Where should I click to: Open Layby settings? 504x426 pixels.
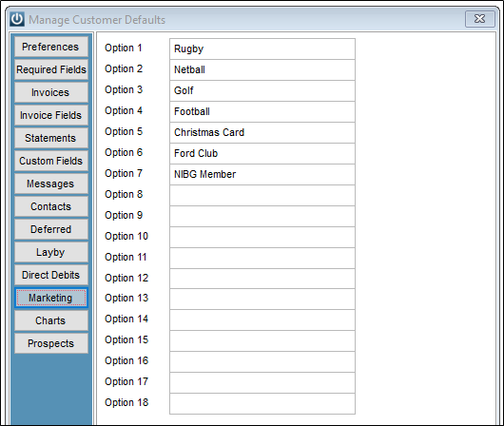point(51,252)
